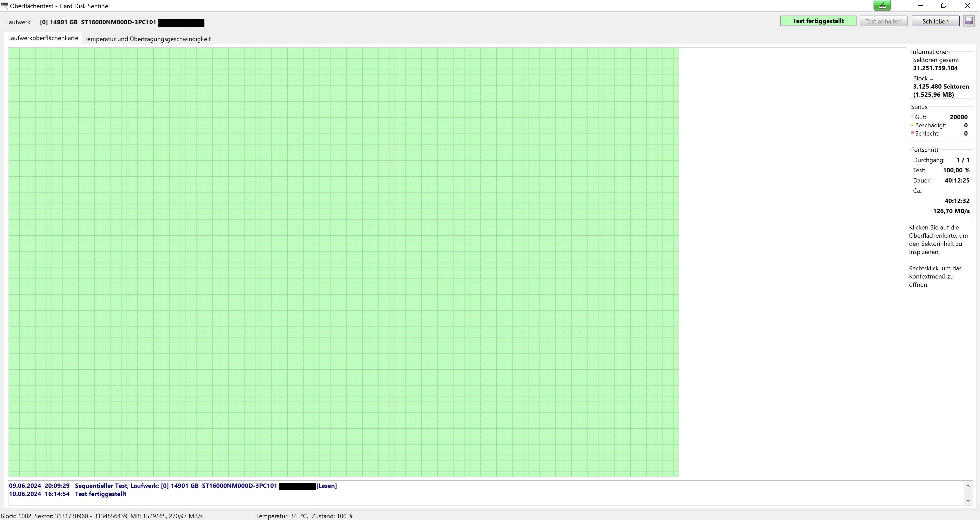The image size is (980, 520).
Task: Select the Laufwerkoberflächenkarte tab
Action: click(x=43, y=38)
